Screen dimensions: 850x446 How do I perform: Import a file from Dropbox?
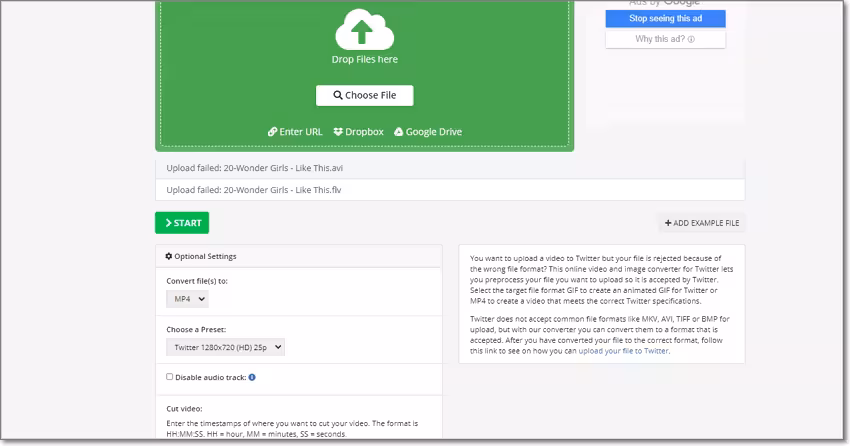coord(358,132)
